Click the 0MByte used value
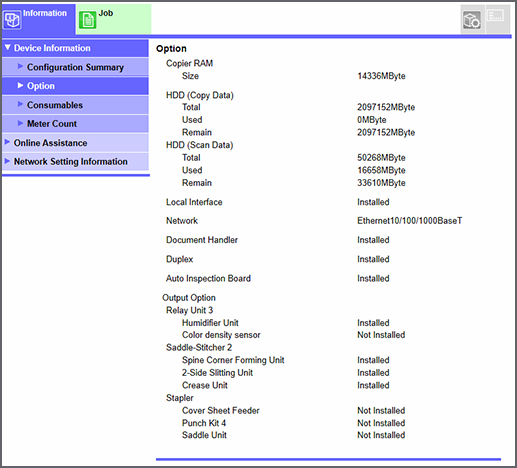This screenshot has width=517, height=468. point(372,120)
